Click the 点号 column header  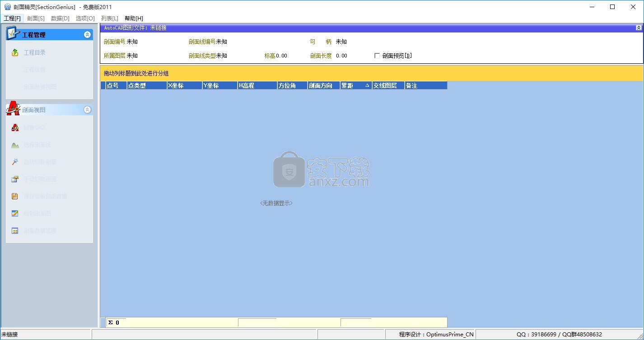coord(116,85)
